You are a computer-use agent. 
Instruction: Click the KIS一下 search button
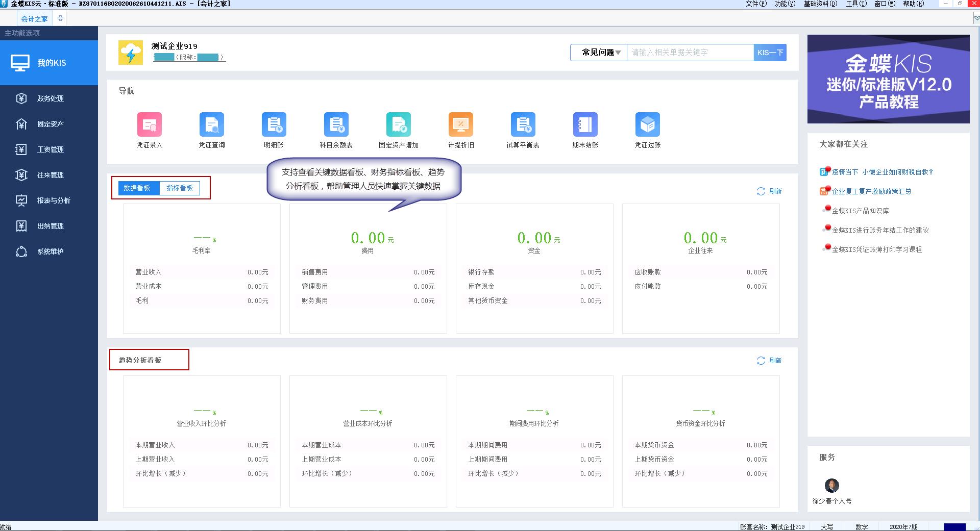click(x=770, y=53)
